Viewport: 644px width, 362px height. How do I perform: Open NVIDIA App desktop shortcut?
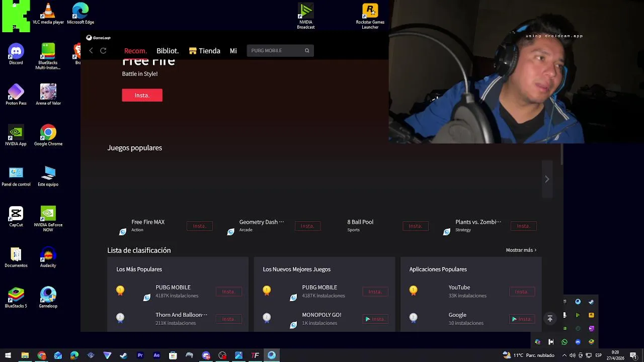(x=16, y=135)
